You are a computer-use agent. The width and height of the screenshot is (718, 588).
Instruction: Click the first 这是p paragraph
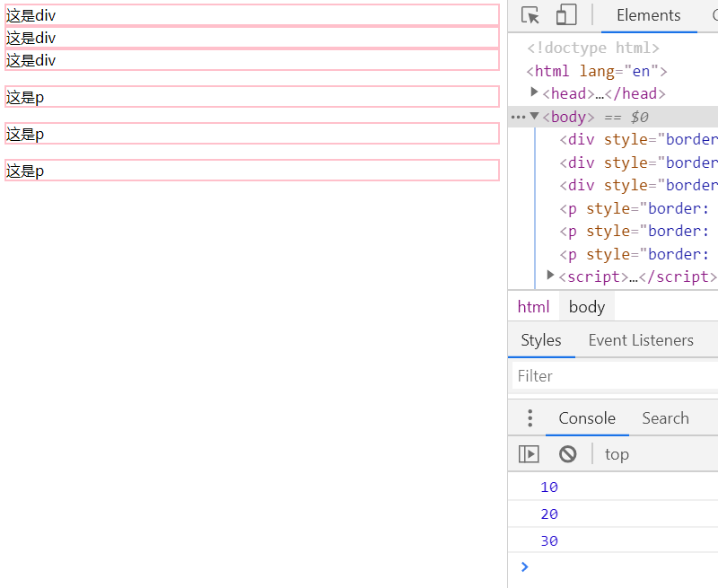click(x=252, y=97)
